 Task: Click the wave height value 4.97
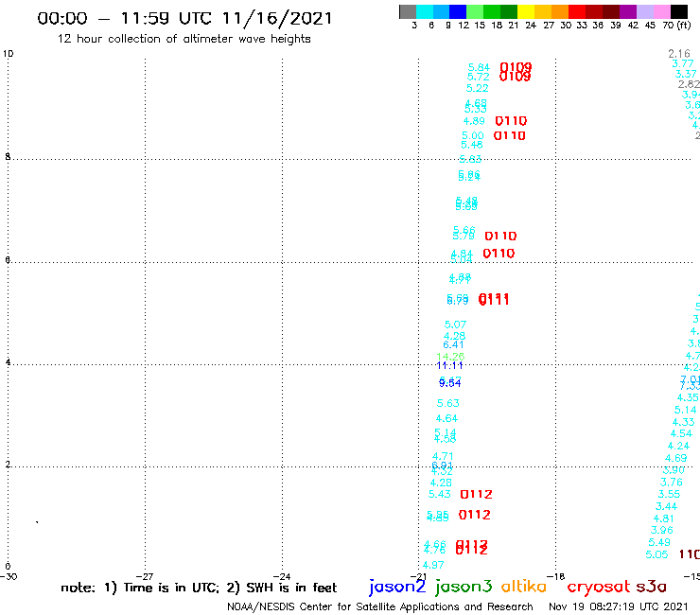(433, 565)
